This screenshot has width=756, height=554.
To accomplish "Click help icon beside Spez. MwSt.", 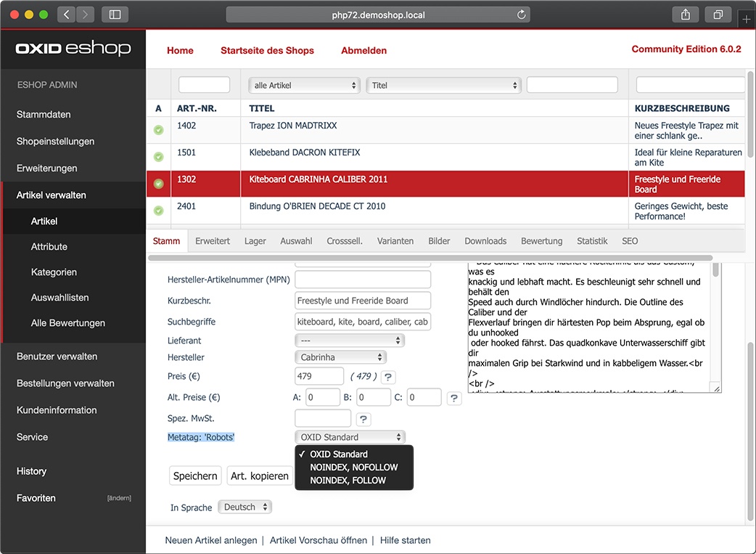I will coord(363,420).
